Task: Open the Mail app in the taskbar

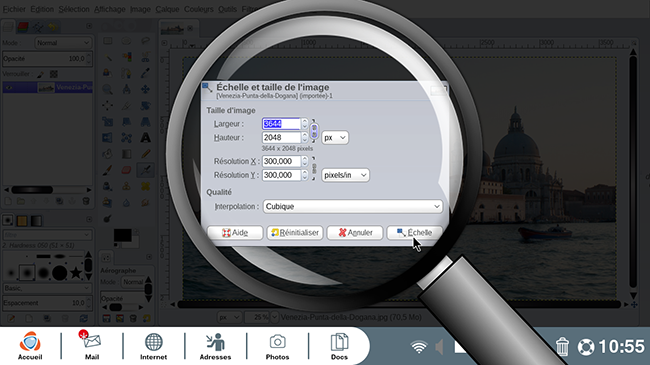Action: (x=92, y=345)
